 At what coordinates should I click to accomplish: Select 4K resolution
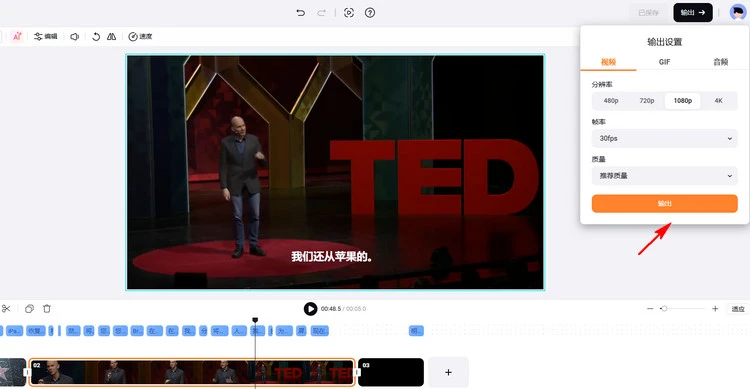point(718,100)
